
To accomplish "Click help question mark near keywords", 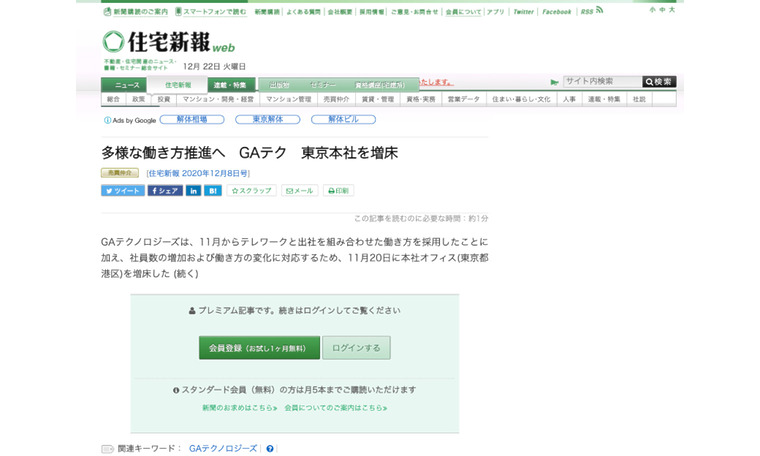I will click(x=270, y=449).
